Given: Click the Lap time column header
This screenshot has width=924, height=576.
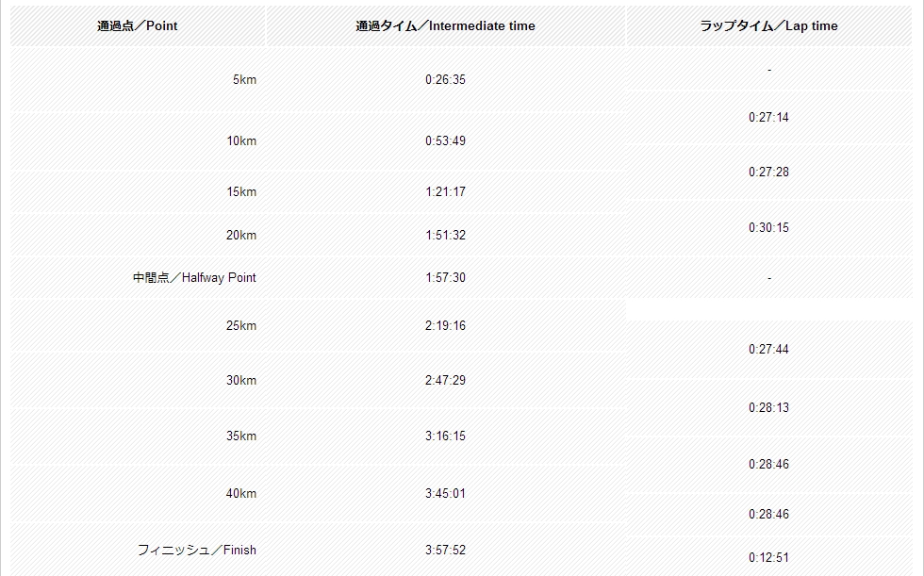Looking at the screenshot, I should [768, 26].
